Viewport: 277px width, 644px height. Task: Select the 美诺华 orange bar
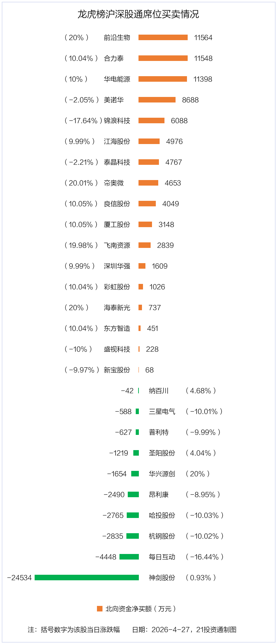point(157,100)
